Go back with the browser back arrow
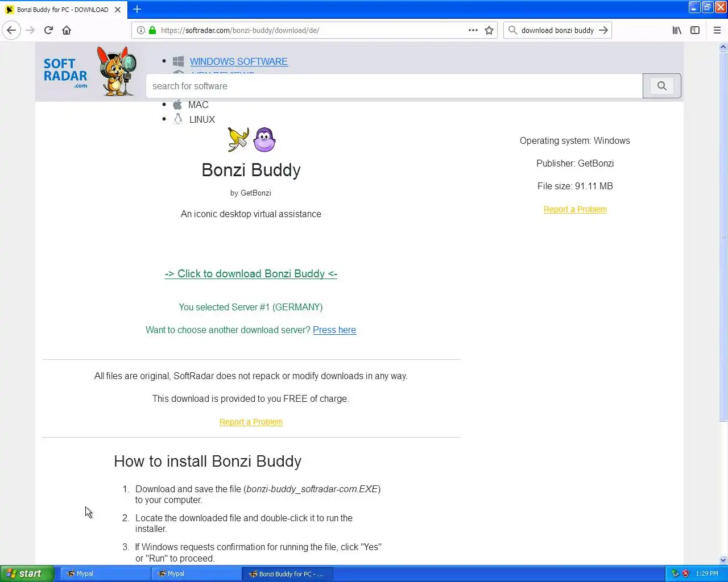The height and width of the screenshot is (582, 728). 11,30
